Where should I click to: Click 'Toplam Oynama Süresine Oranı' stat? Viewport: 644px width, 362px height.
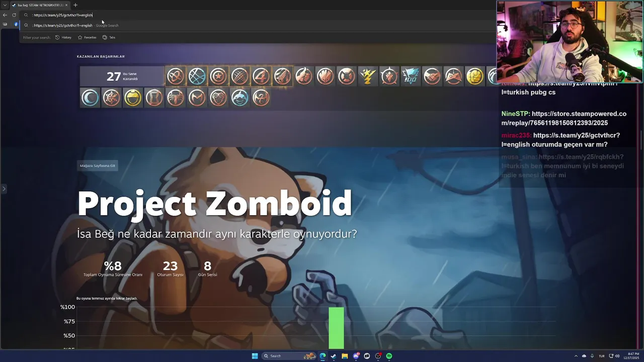[x=113, y=269]
